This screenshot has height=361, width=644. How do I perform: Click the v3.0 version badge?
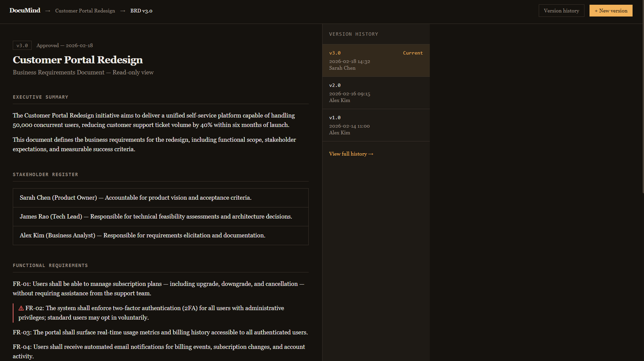pos(22,45)
